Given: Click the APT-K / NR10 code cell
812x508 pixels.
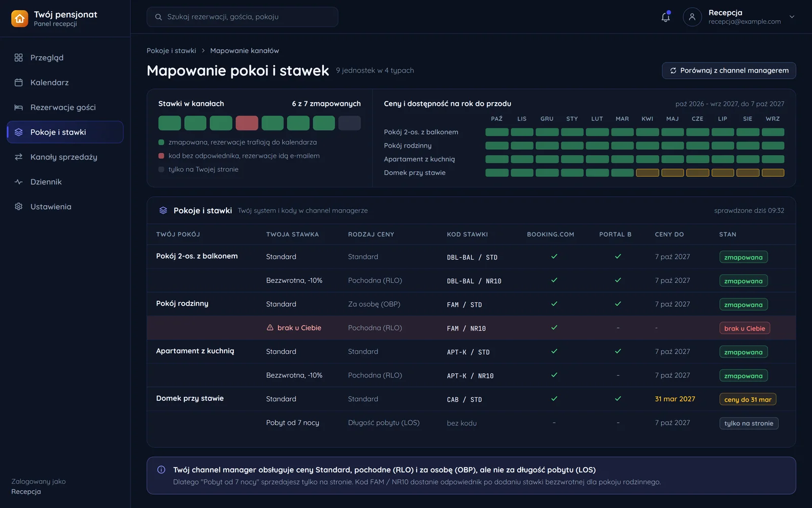Looking at the screenshot, I should pyautogui.click(x=470, y=376).
